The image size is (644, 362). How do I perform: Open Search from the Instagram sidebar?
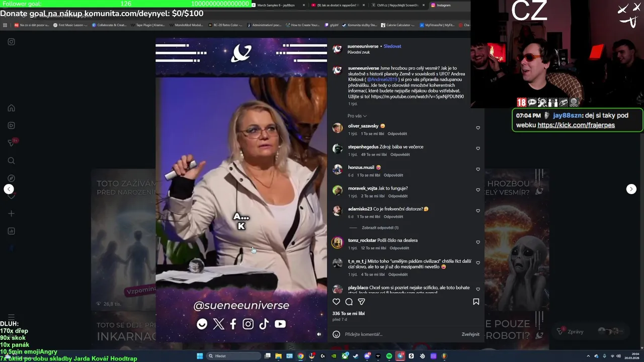click(x=11, y=161)
